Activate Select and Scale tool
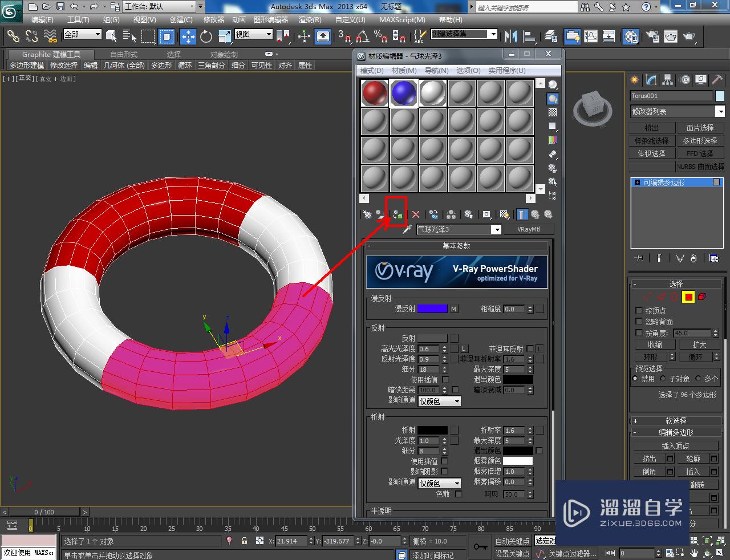This screenshot has width=730, height=560. point(224,36)
